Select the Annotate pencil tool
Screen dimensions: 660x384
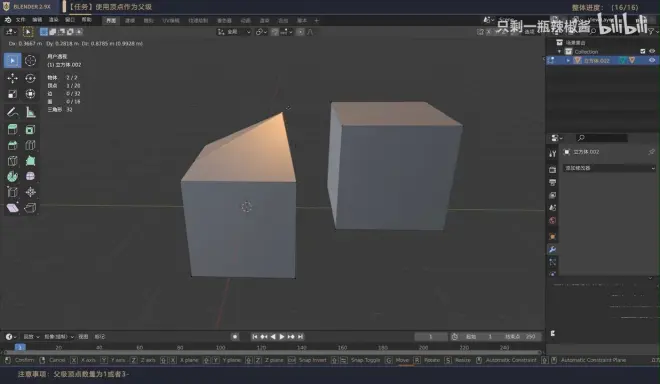(13, 112)
